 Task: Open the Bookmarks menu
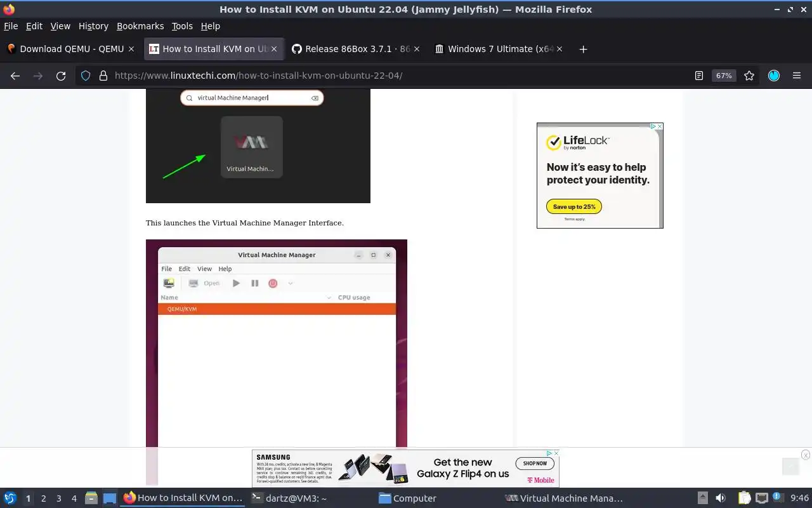(x=140, y=26)
